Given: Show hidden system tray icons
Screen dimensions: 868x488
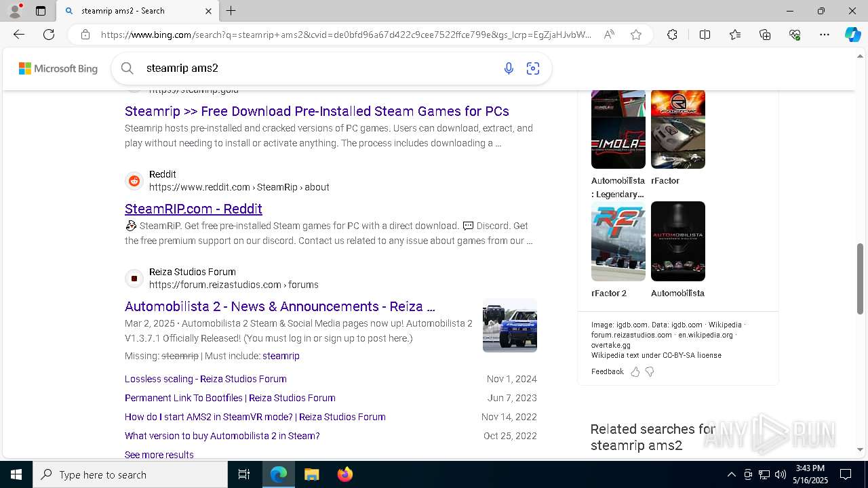Looking at the screenshot, I should pyautogui.click(x=731, y=474).
